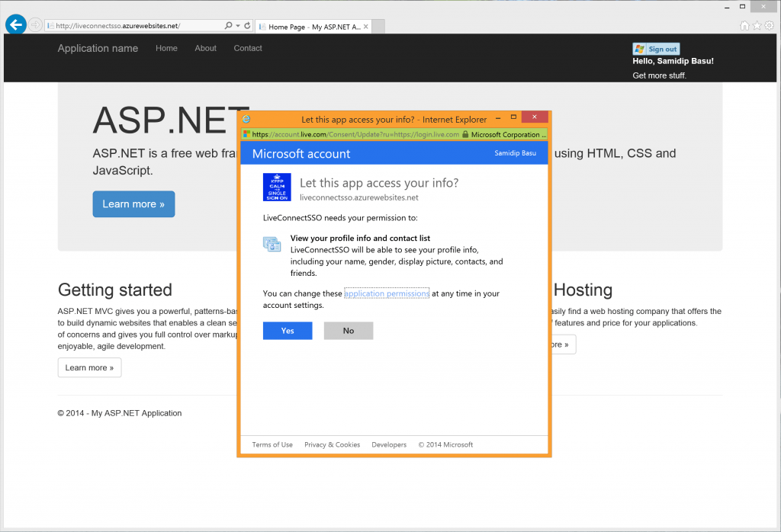The width and height of the screenshot is (781, 532).
Task: Click the Windows logo on Sign out
Action: [640, 49]
